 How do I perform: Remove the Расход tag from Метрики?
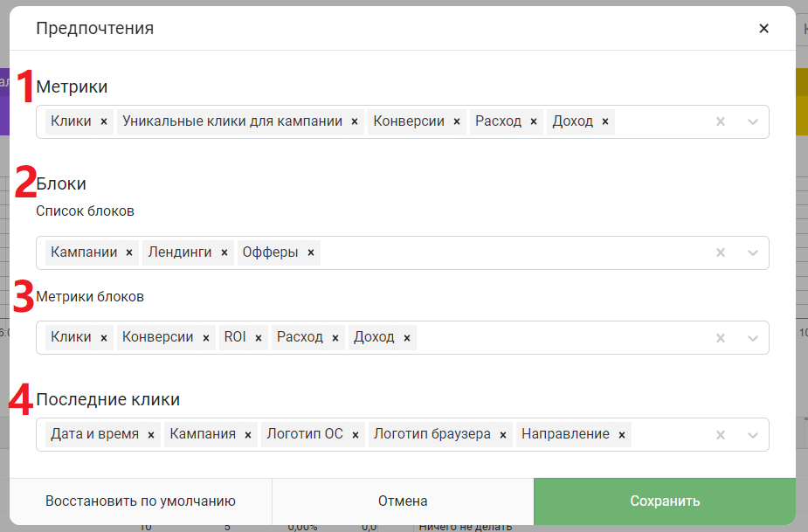pos(534,121)
